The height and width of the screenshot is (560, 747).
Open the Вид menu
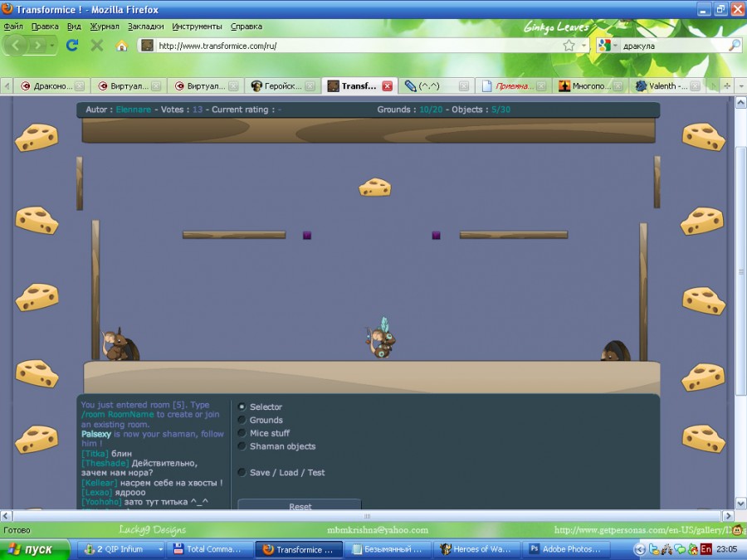(x=74, y=27)
